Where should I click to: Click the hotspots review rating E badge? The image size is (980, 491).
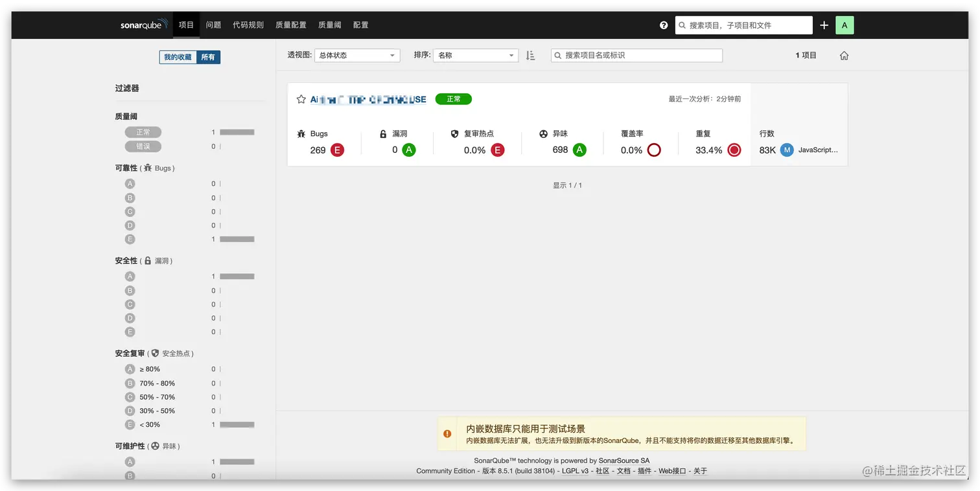point(497,150)
